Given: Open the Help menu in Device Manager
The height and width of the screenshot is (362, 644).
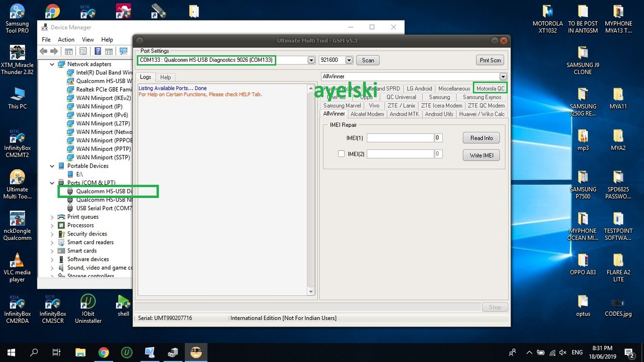Looking at the screenshot, I should click(x=107, y=40).
